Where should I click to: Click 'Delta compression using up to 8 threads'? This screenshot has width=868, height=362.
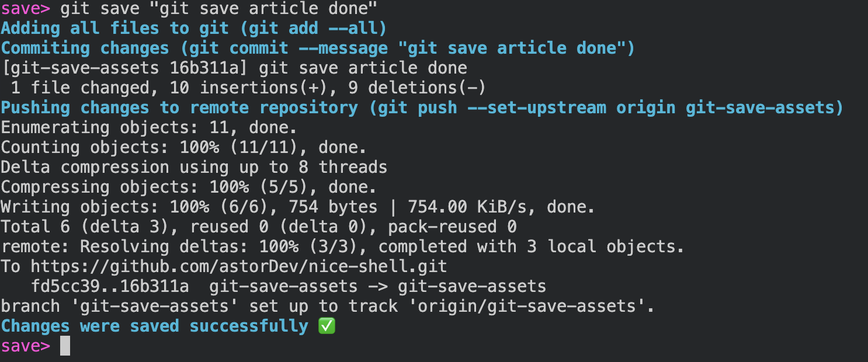click(194, 168)
